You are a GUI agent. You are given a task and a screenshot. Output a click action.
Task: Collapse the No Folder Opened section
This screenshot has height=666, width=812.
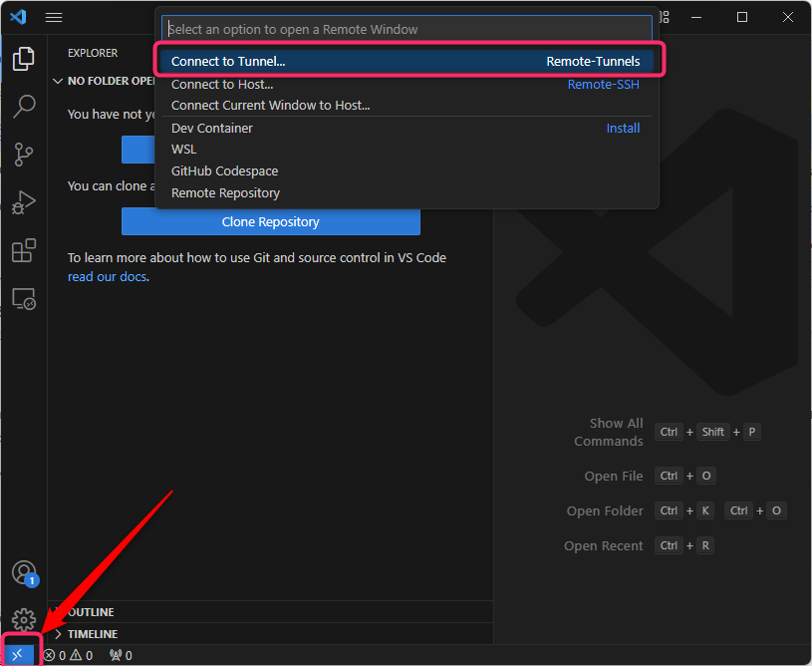point(58,82)
